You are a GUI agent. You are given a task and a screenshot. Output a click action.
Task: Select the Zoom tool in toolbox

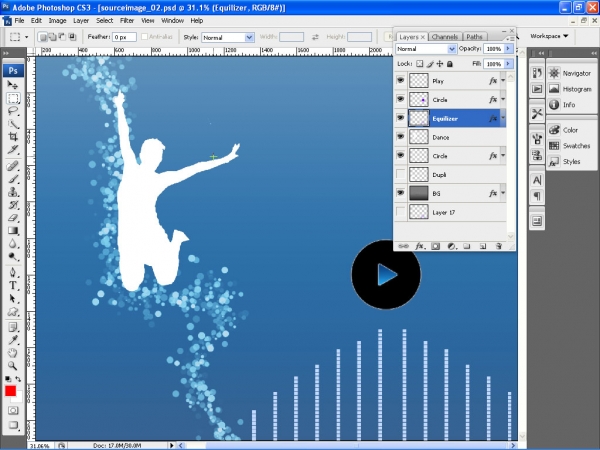pos(13,366)
